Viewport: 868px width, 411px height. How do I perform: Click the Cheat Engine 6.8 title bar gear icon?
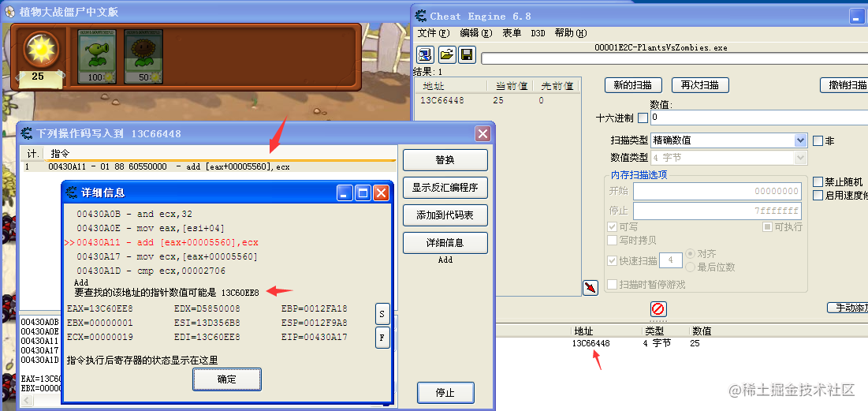(x=421, y=16)
